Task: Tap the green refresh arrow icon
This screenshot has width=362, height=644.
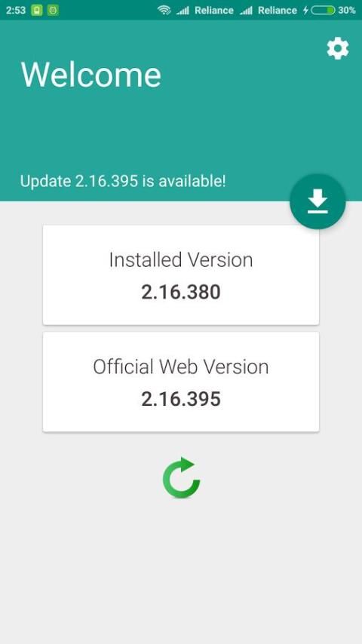Action: (x=181, y=477)
